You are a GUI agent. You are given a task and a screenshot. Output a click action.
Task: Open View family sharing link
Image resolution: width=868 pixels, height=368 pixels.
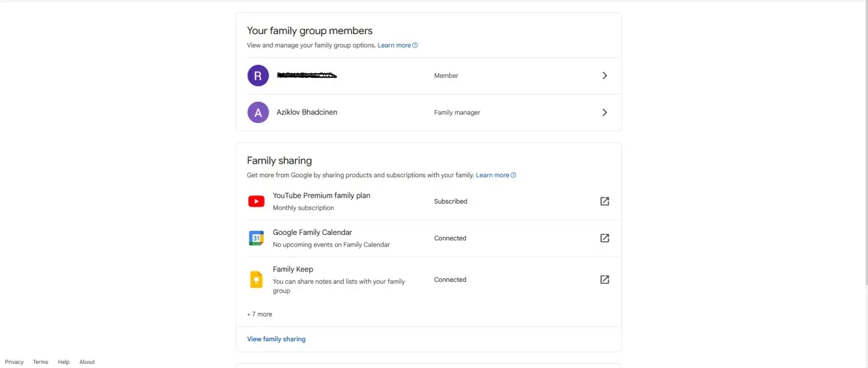point(276,339)
